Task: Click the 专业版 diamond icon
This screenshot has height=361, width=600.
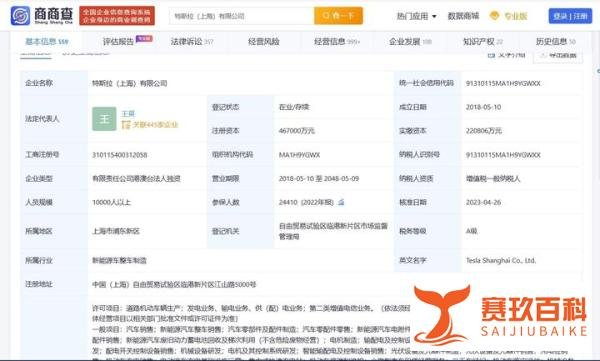Action: click(494, 16)
